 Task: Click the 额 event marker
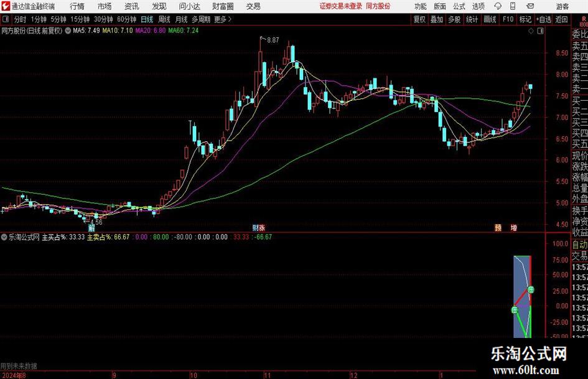[x=498, y=227]
